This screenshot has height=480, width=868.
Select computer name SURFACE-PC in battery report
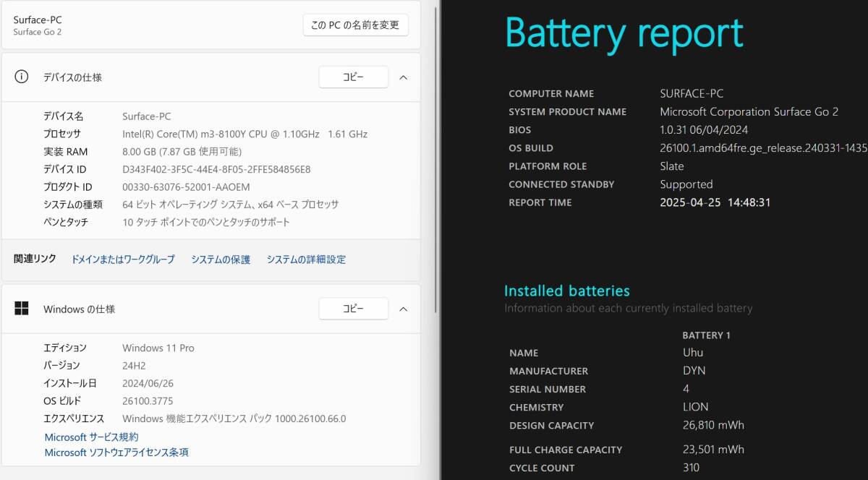[692, 93]
